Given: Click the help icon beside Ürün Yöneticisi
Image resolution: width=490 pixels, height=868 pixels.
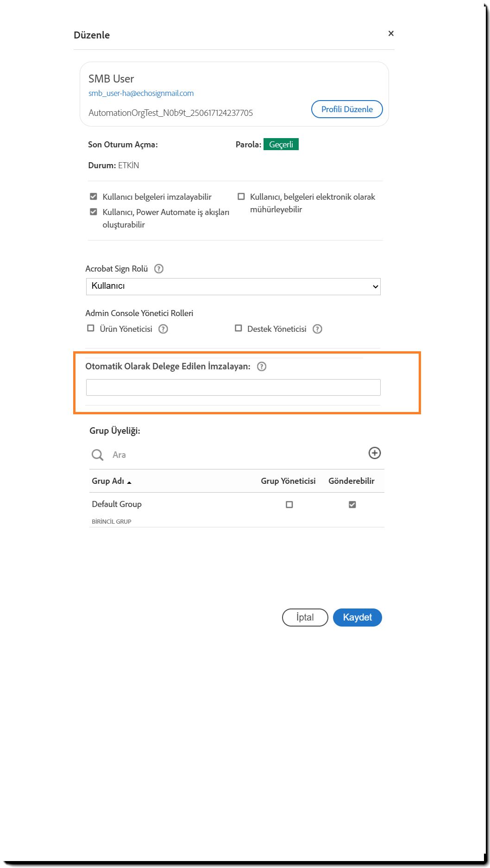Looking at the screenshot, I should click(x=163, y=329).
